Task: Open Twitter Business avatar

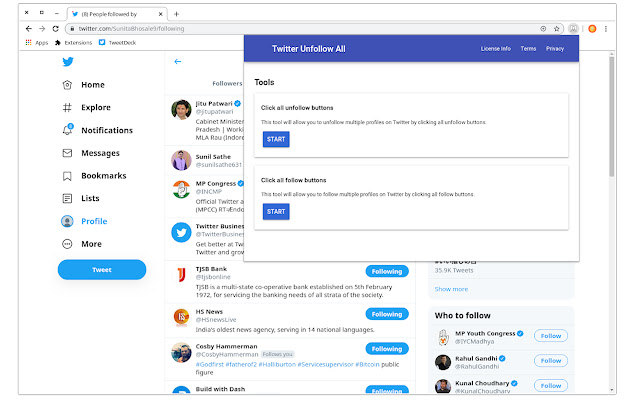Action: click(181, 232)
